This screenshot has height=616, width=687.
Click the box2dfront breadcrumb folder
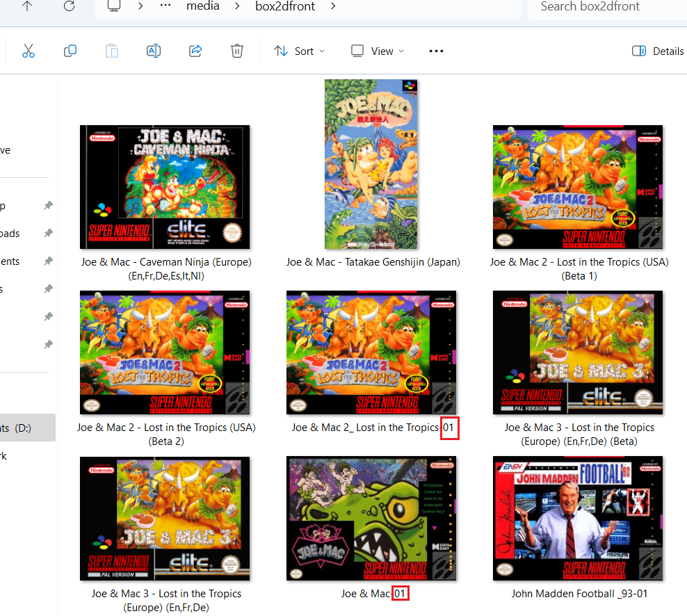pos(285,6)
